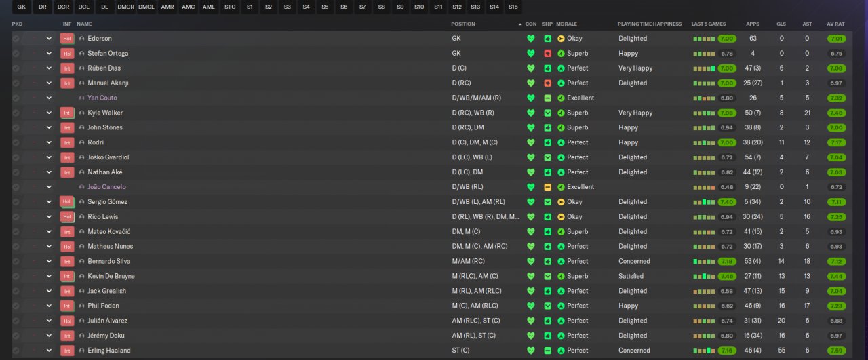The image size is (868, 360).
Task: Select the AMC position slot tab
Action: pos(188,7)
